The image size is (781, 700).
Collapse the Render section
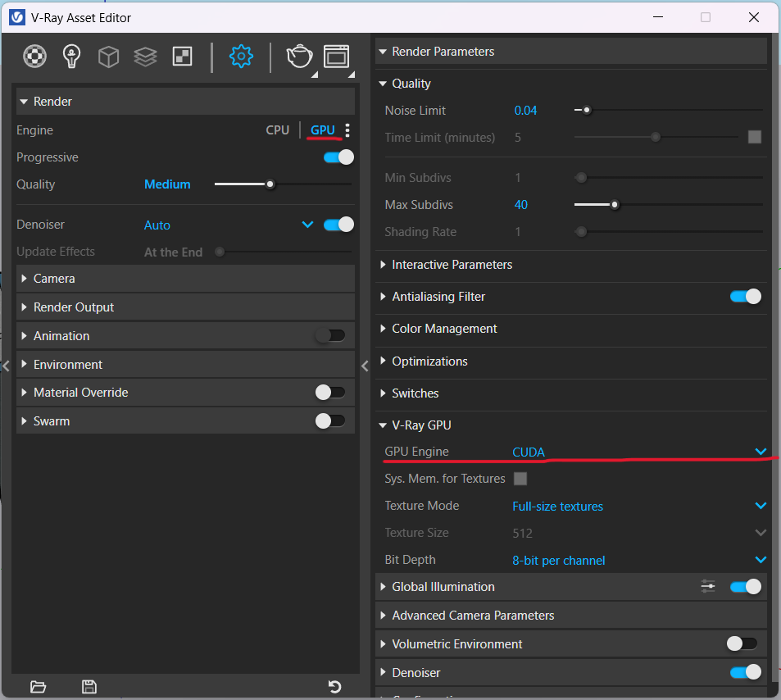[185, 102]
